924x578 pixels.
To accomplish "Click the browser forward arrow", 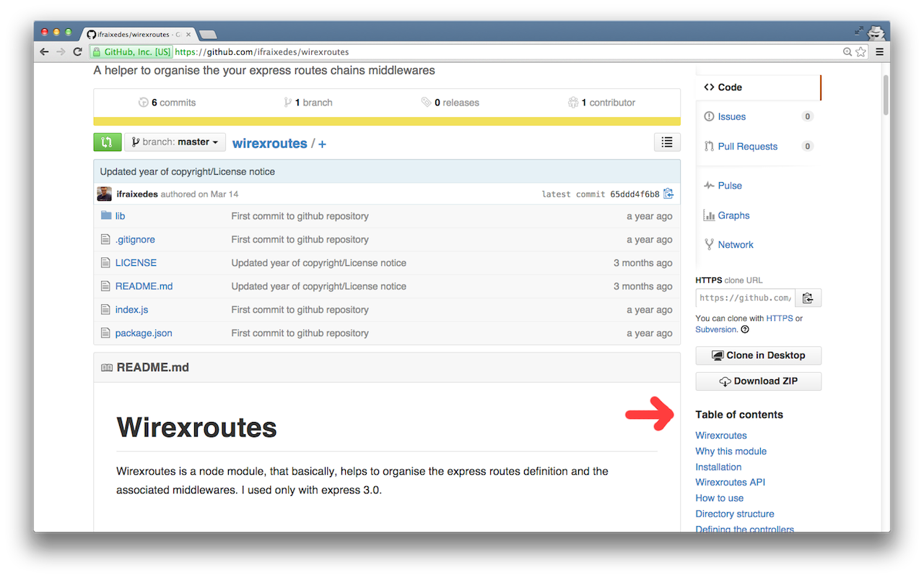I will (61, 52).
